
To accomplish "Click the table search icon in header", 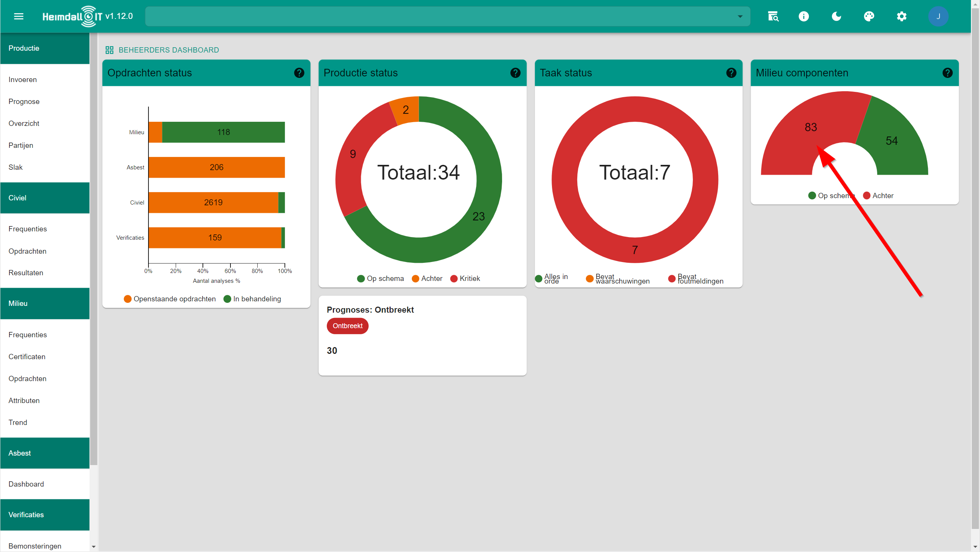I will tap(773, 16).
